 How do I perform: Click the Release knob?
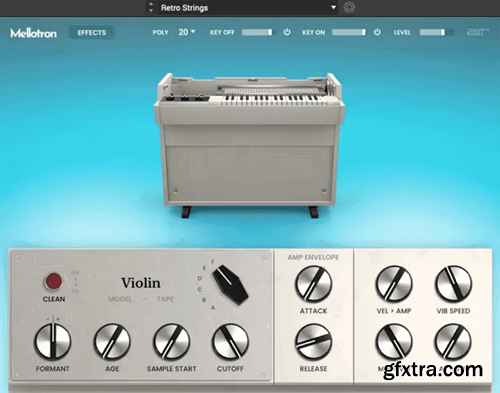pyautogui.click(x=313, y=342)
